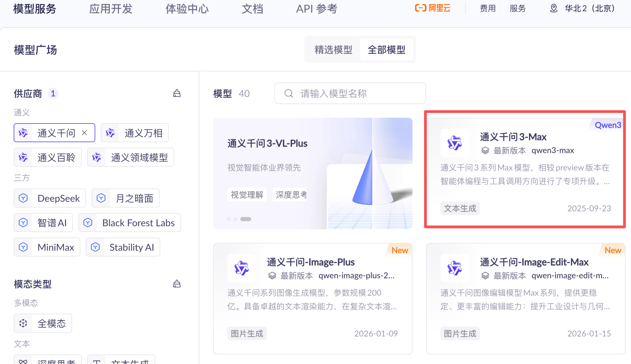Click the 供应商 filter count badge
The height and width of the screenshot is (364, 631).
[x=53, y=93]
